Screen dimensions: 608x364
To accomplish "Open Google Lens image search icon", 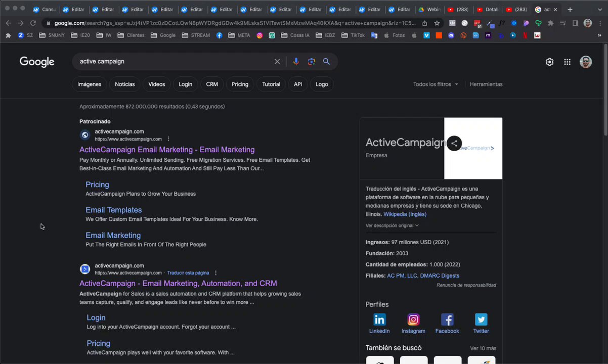I will point(312,62).
